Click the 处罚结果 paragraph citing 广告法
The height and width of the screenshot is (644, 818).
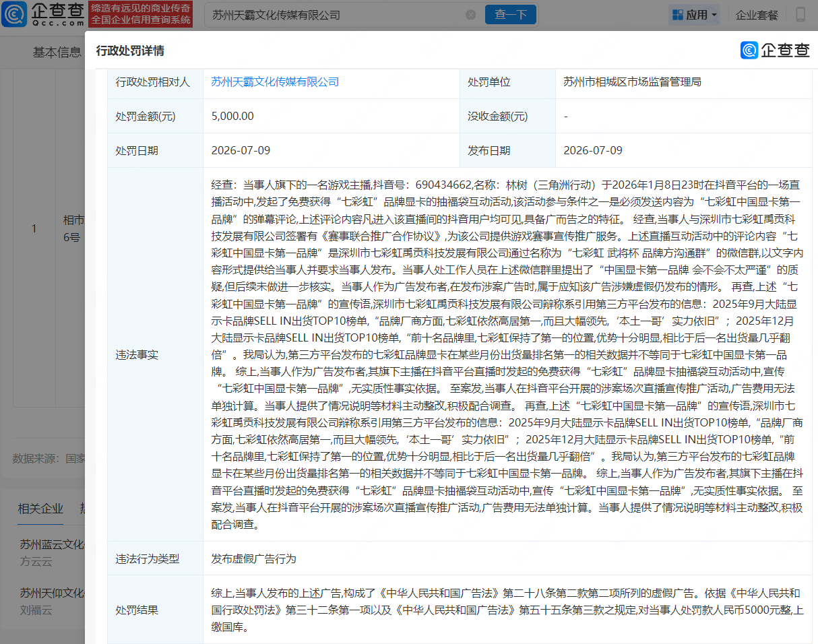tap(507, 610)
